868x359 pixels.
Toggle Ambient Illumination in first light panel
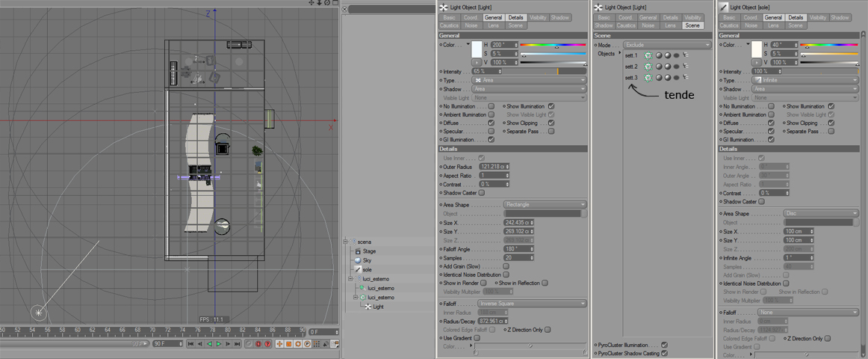(491, 114)
